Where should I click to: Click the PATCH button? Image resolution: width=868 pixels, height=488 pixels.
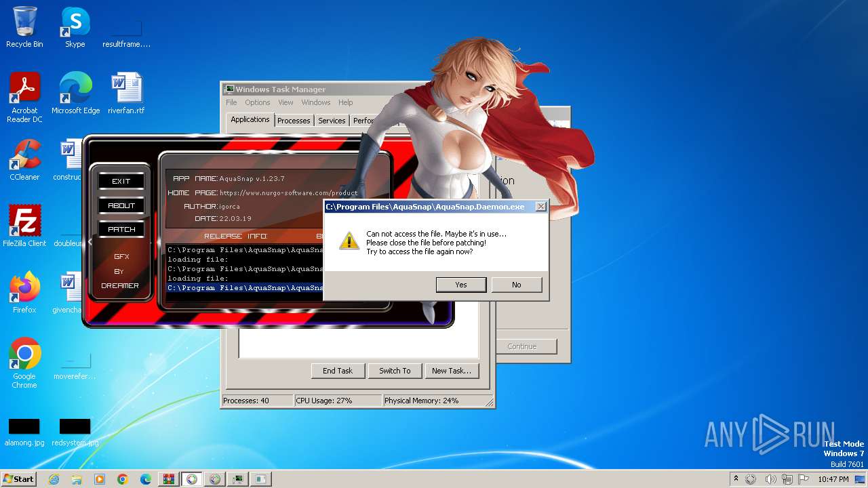point(121,229)
